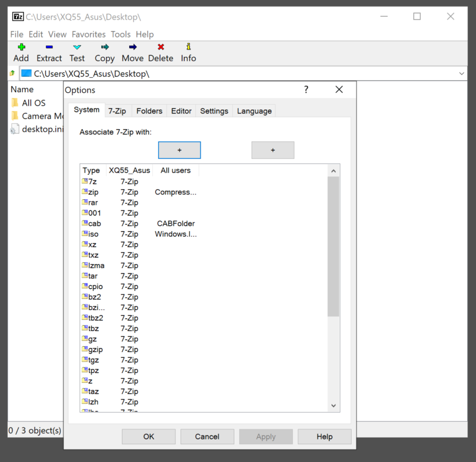This screenshot has height=462, width=476.
Task: Open the Info properties icon
Action: (x=189, y=48)
